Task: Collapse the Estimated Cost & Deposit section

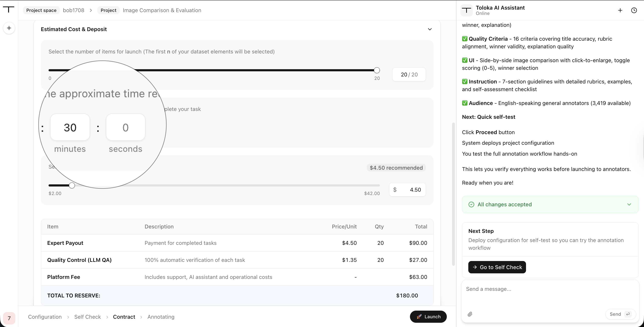Action: tap(430, 29)
